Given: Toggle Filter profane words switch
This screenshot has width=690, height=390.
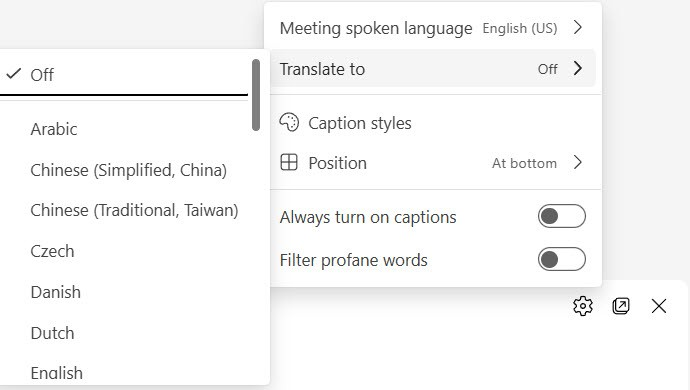Looking at the screenshot, I should pos(562,259).
